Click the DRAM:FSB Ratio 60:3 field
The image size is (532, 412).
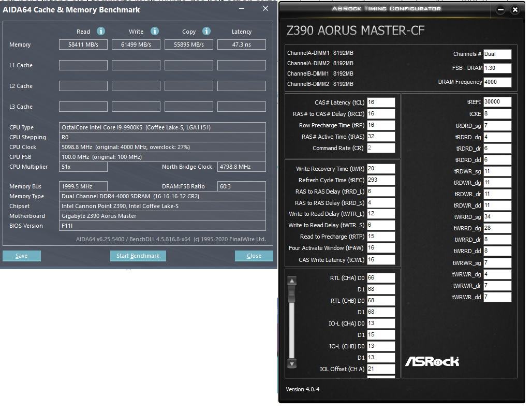pos(242,186)
